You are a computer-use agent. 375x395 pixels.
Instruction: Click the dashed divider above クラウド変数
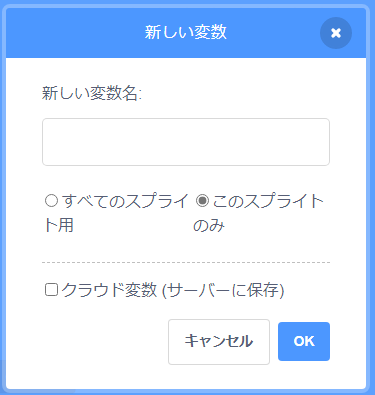coord(186,263)
